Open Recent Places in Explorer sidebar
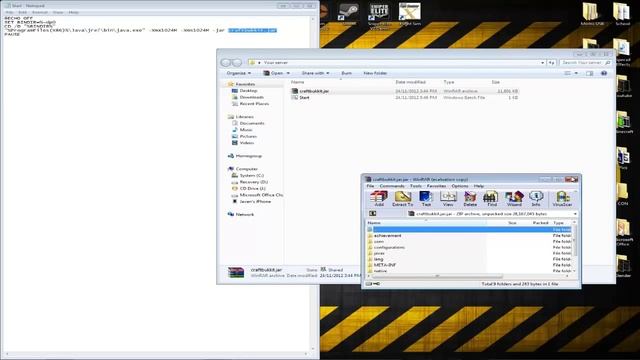 tap(254, 104)
